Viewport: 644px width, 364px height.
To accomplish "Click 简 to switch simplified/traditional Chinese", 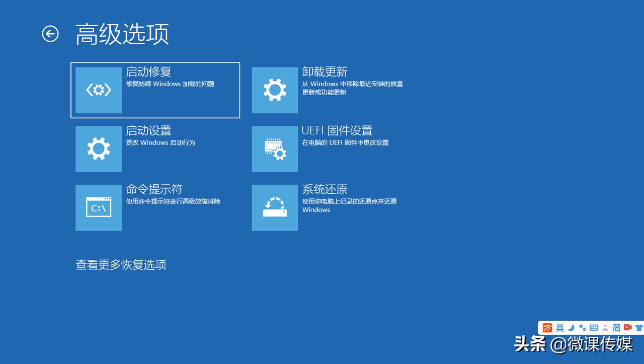I will [x=616, y=327].
